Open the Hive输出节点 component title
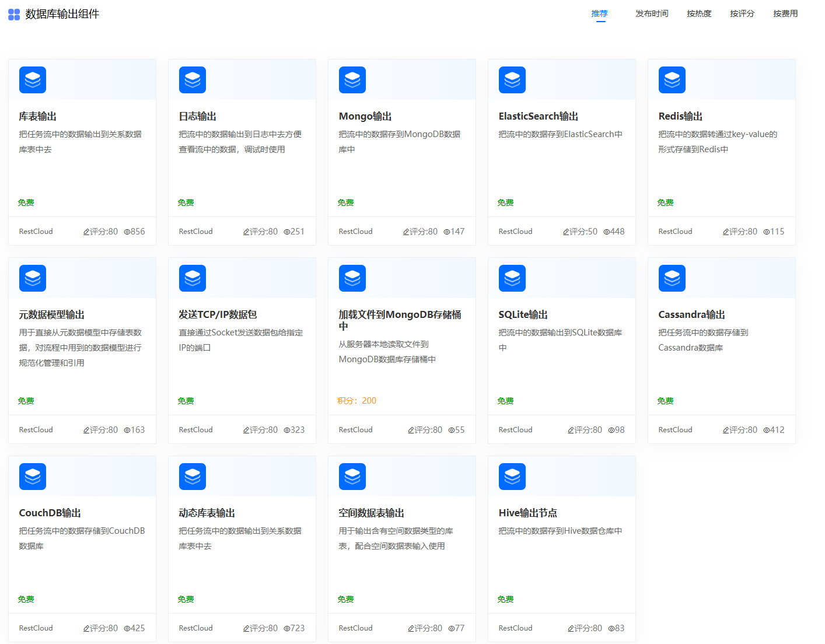The width and height of the screenshot is (825, 644). pos(528,513)
